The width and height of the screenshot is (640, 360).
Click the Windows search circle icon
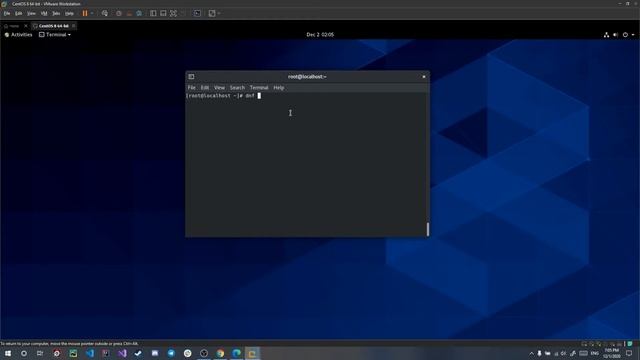(x=24, y=353)
